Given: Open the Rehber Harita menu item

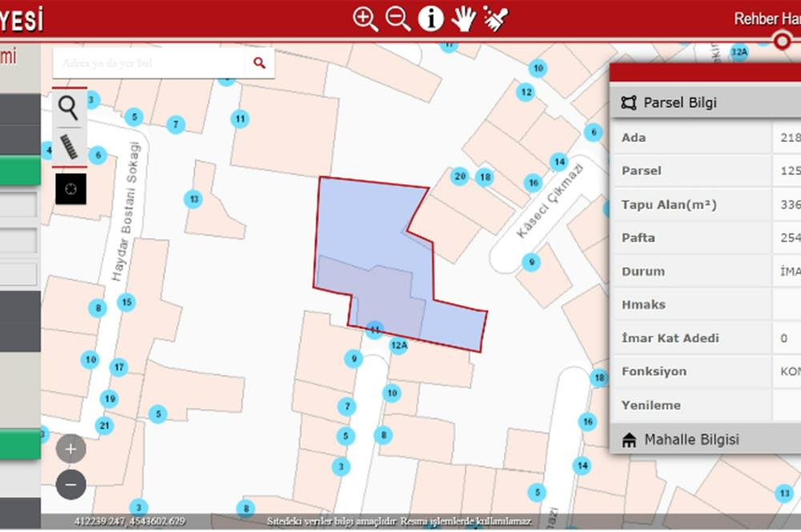Looking at the screenshot, I should [767, 19].
